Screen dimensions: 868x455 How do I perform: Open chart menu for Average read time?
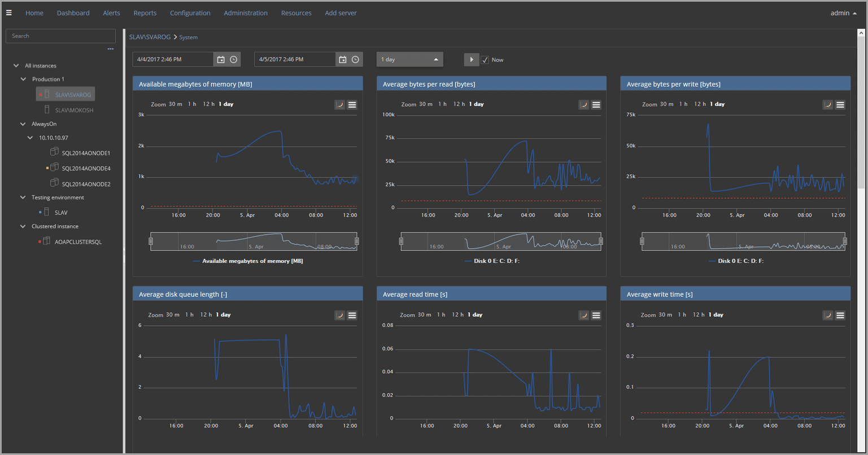[596, 315]
